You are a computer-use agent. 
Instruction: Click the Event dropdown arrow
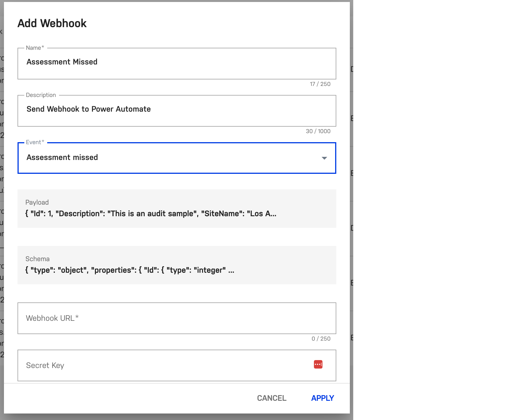[324, 158]
